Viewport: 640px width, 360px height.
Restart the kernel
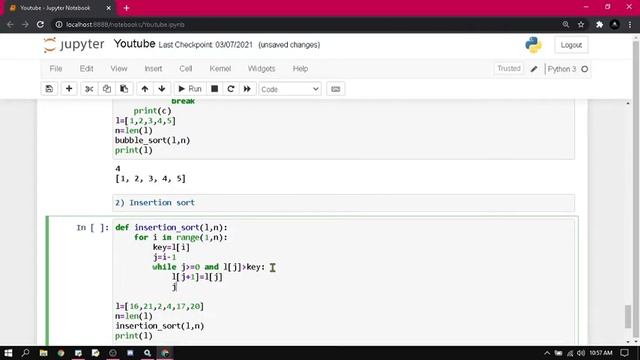231,89
